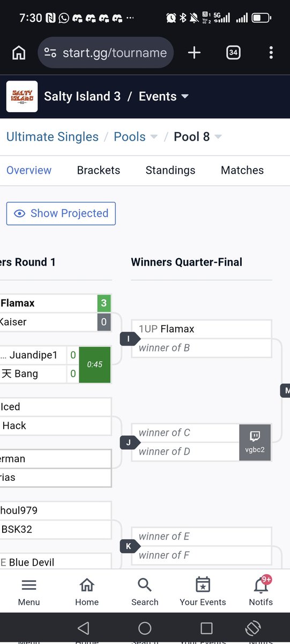This screenshot has height=644, width=290.
Task: Open Your Events calendar icon
Action: tap(203, 590)
